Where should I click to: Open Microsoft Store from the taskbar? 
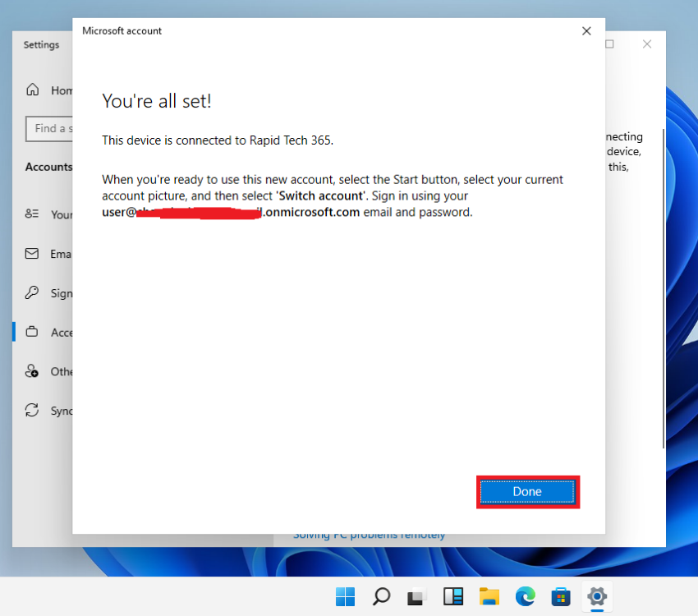pyautogui.click(x=561, y=595)
